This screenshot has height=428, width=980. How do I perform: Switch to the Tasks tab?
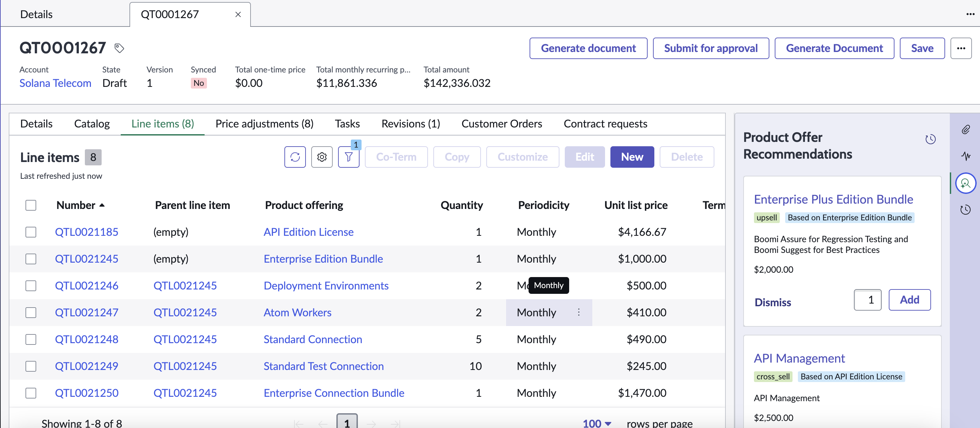tap(347, 124)
